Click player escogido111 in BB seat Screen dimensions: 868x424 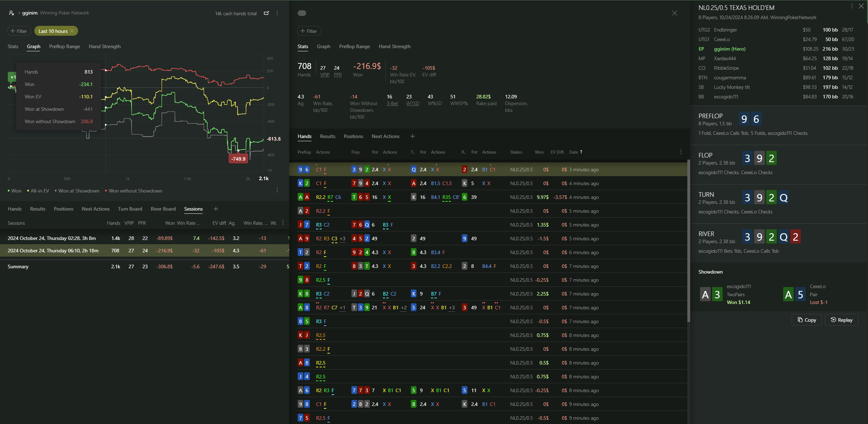point(726,97)
